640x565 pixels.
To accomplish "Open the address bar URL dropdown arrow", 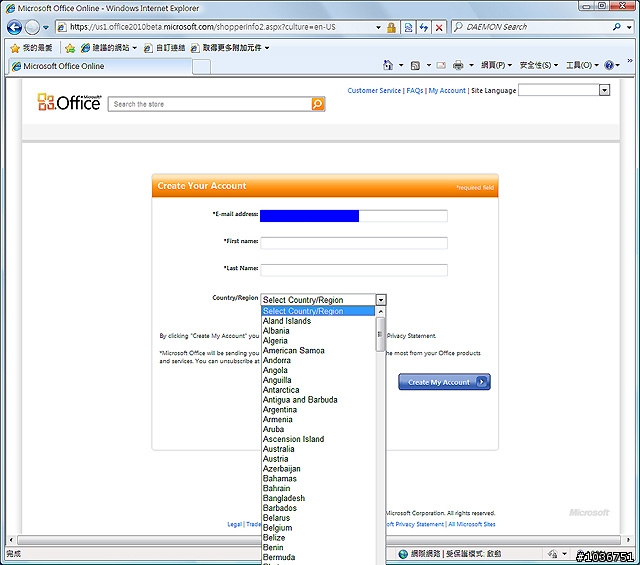I will click(x=378, y=27).
